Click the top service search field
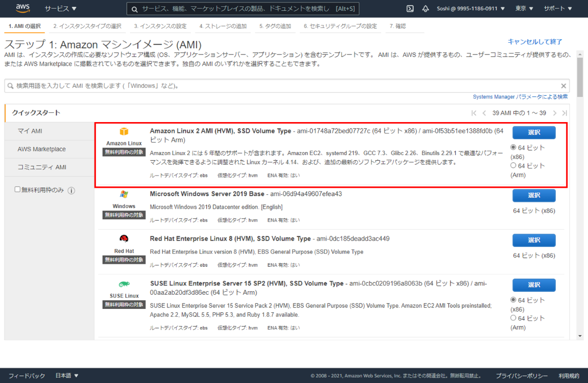Viewport: 588px width, 383px height. pos(243,9)
